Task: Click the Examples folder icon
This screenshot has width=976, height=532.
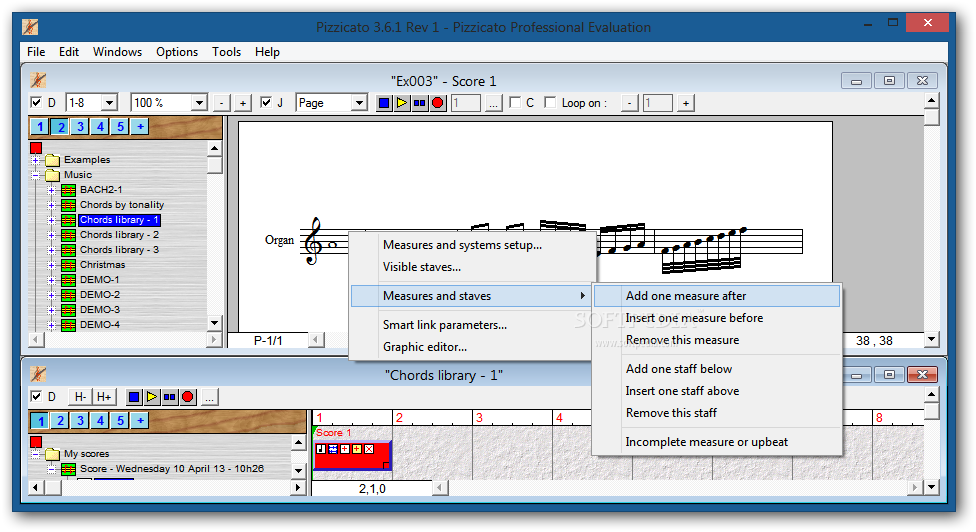Action: [52, 160]
